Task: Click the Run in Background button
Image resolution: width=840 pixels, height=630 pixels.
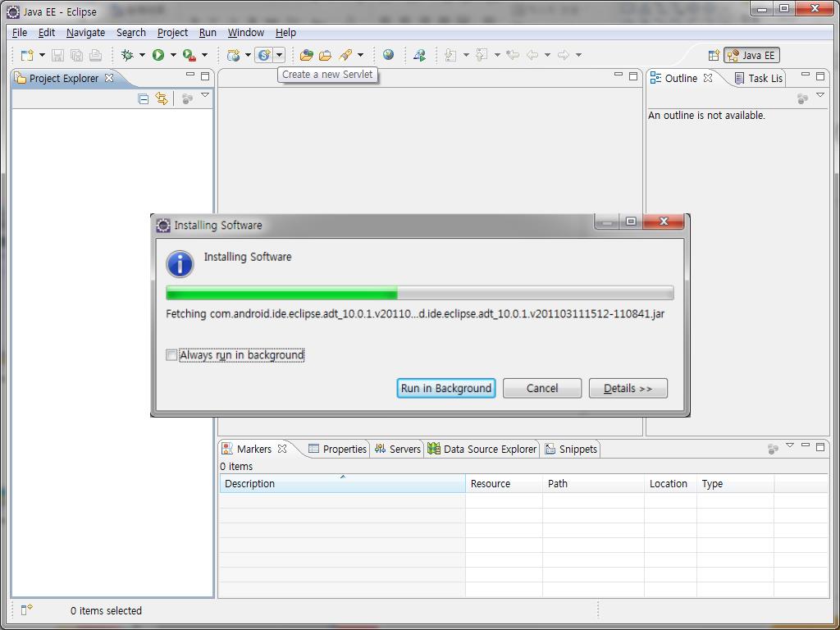Action: (445, 388)
